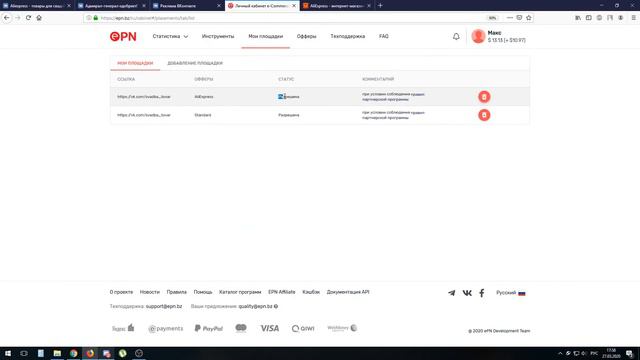Open the 90% zoom level indicator

tap(492, 18)
